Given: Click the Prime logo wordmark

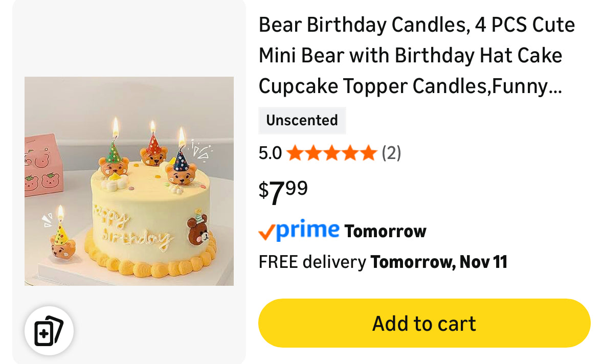Looking at the screenshot, I should point(307,230).
